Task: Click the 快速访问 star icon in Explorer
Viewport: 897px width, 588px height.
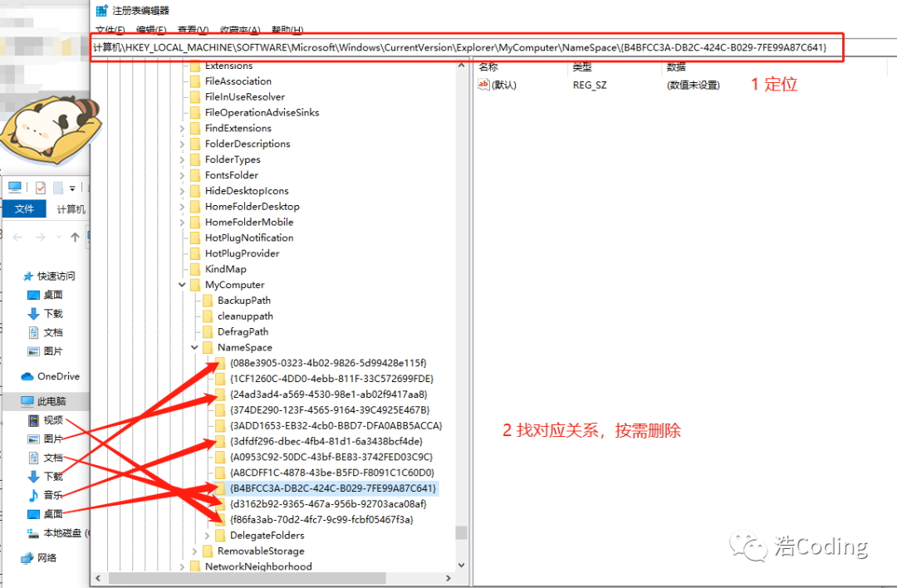Action: (28, 277)
